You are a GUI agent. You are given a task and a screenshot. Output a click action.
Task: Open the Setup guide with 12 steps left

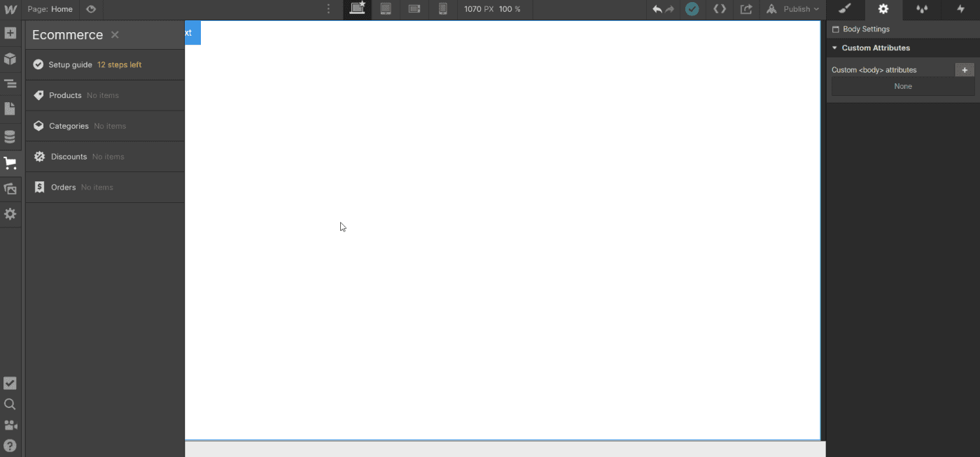click(105, 64)
